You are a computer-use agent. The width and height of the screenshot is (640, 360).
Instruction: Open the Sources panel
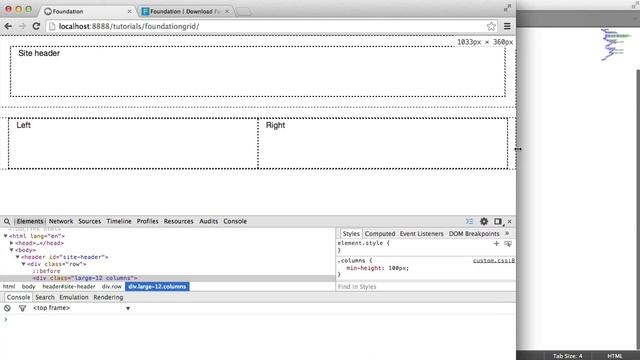click(89, 221)
